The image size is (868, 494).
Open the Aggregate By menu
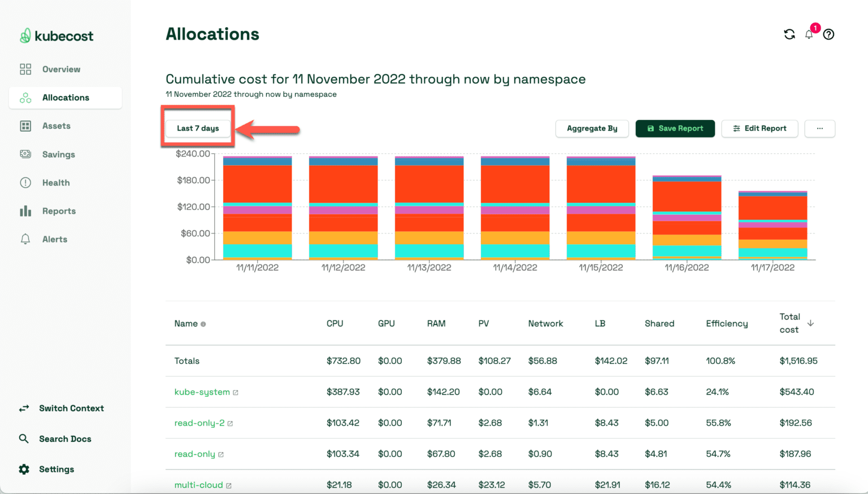tap(592, 128)
